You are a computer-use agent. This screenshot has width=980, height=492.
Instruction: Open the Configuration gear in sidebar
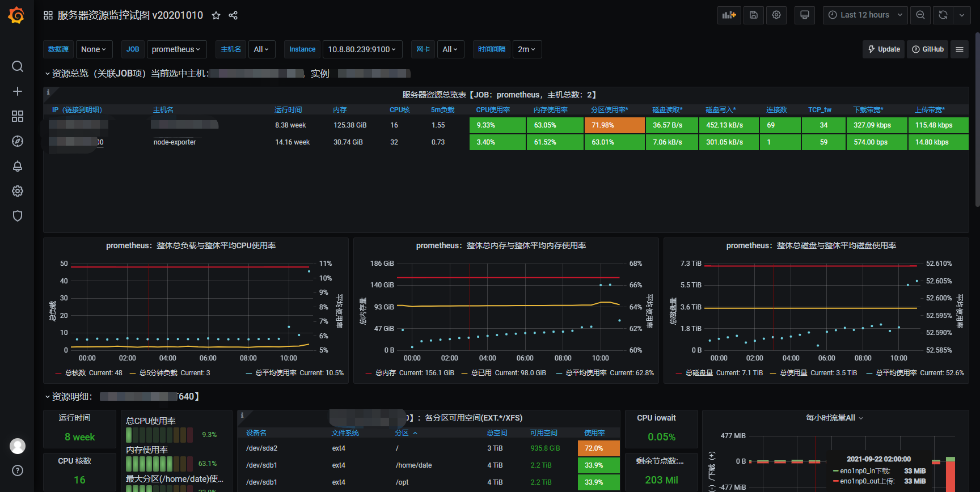point(18,191)
